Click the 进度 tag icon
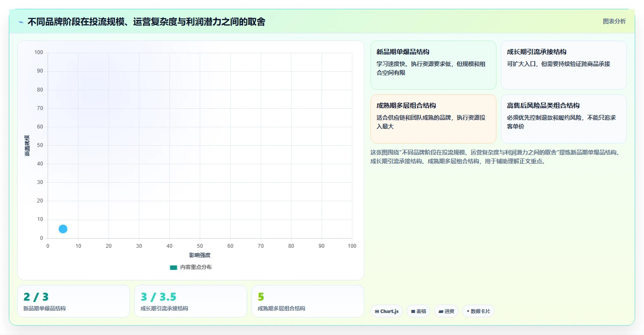The image size is (644, 335). 440,312
